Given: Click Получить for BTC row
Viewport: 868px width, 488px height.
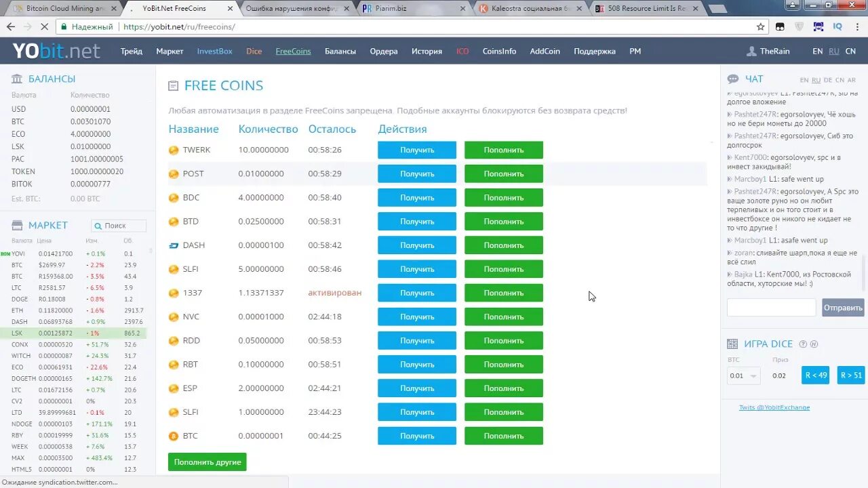Looking at the screenshot, I should 417,436.
